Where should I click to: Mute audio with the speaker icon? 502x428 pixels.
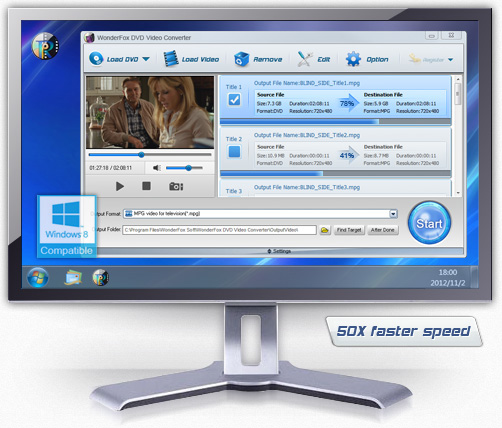[157, 168]
